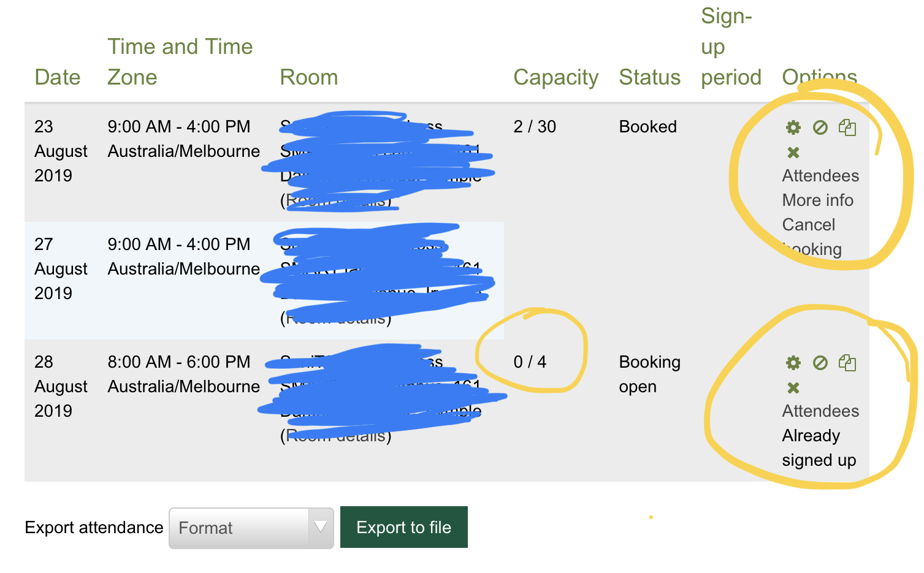Click Room details link for 28 August session
Screen dimensions: 924x573
click(x=336, y=436)
